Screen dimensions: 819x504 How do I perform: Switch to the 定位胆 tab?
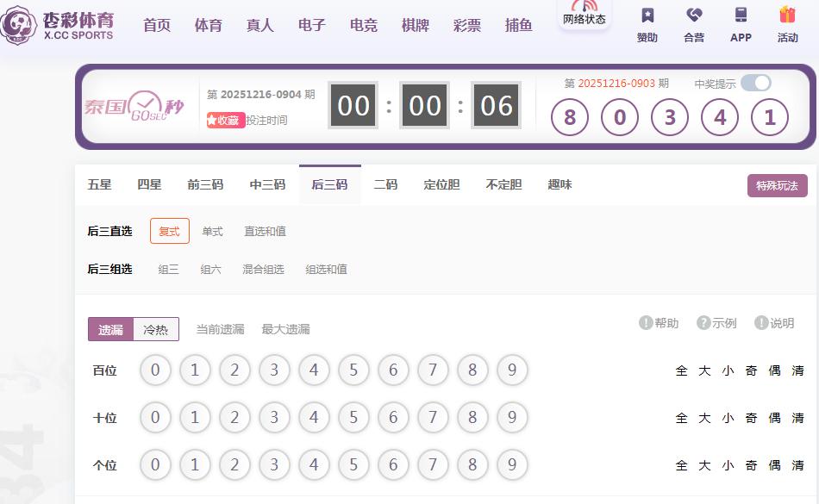coord(442,184)
